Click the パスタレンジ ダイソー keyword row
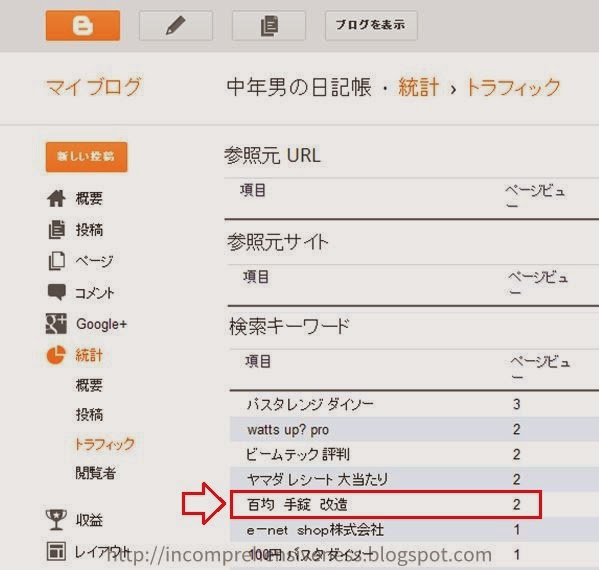This screenshot has height=570, width=599. click(414, 404)
